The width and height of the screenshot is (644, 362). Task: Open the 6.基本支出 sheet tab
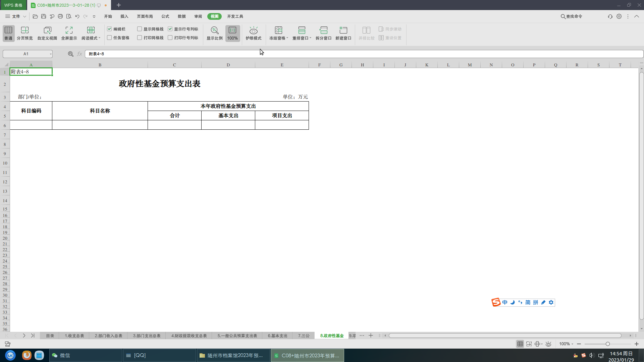(277, 336)
